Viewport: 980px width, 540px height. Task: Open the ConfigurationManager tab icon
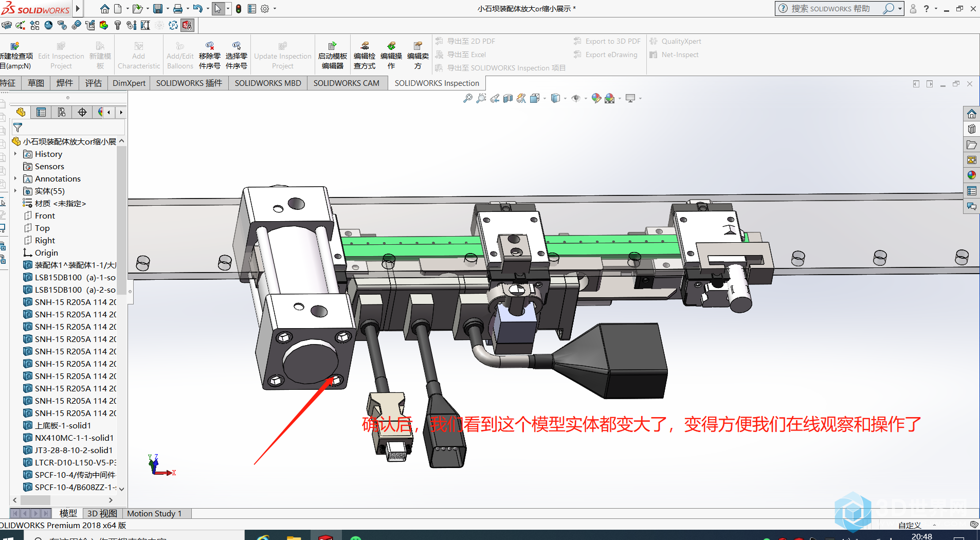pyautogui.click(x=62, y=112)
